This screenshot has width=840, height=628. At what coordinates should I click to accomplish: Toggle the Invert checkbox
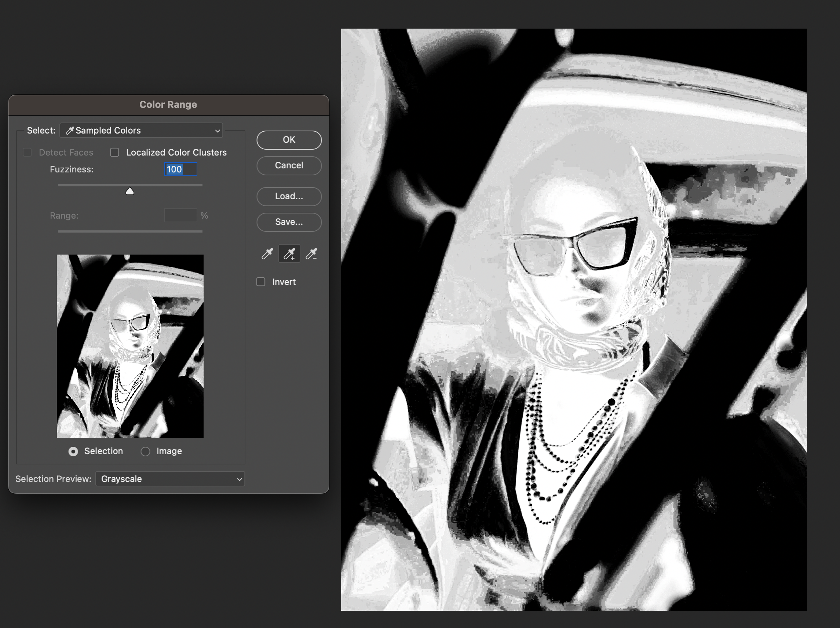[x=261, y=282]
